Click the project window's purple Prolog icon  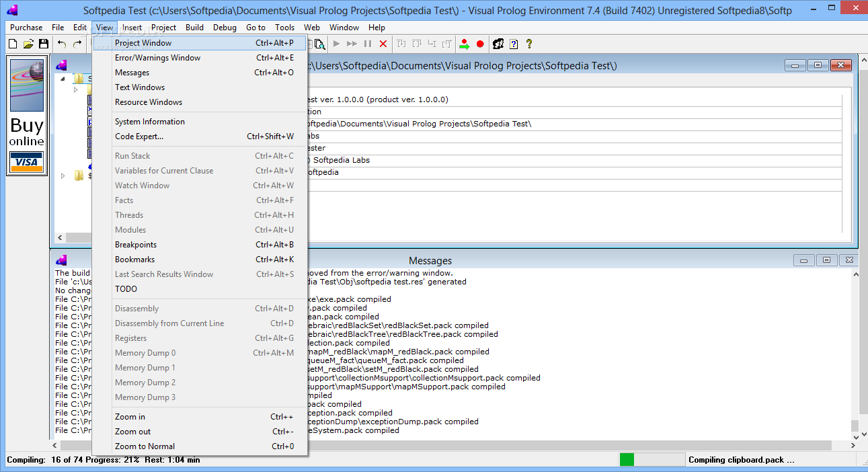[62, 65]
